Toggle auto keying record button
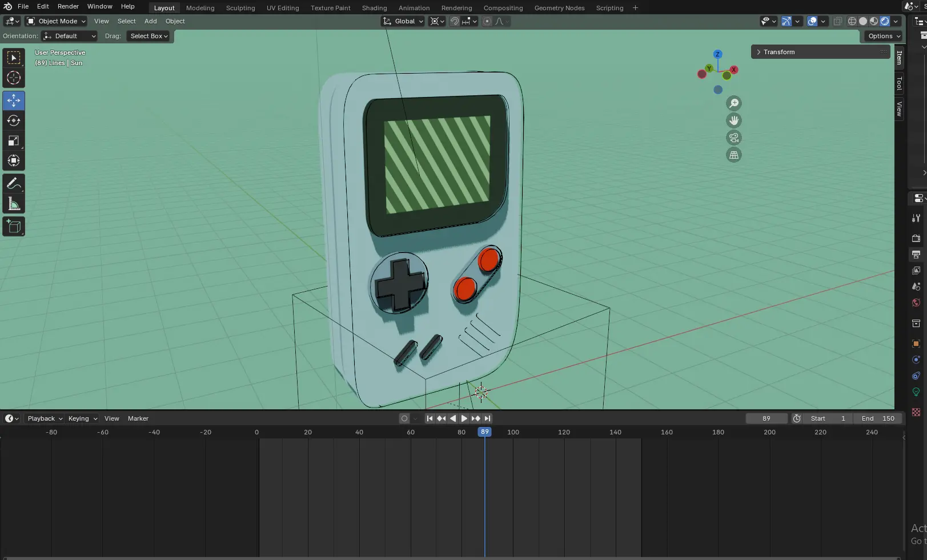 click(404, 418)
